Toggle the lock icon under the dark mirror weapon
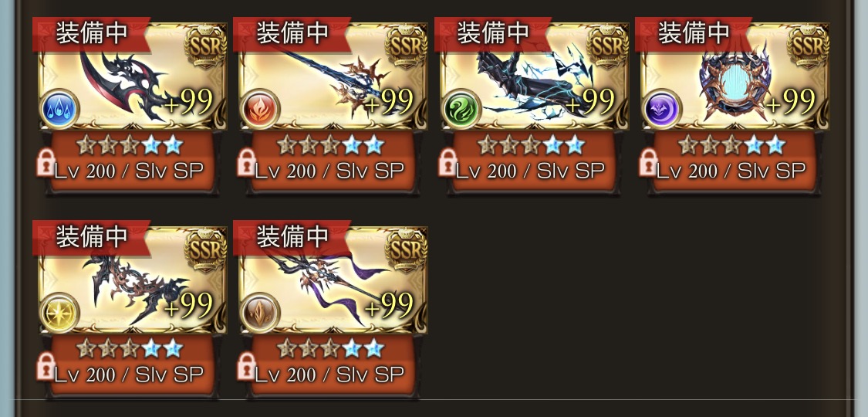Image resolution: width=868 pixels, height=417 pixels. (647, 162)
